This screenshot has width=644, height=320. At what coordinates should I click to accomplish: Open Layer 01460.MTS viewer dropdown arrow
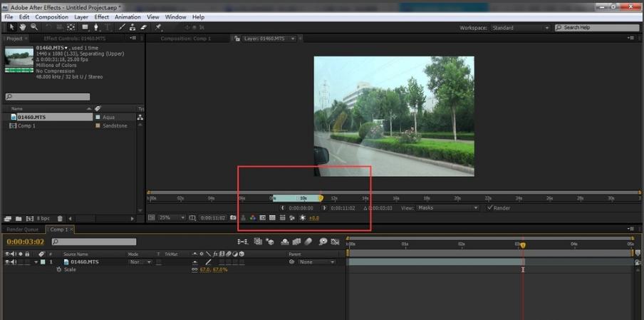click(293, 38)
